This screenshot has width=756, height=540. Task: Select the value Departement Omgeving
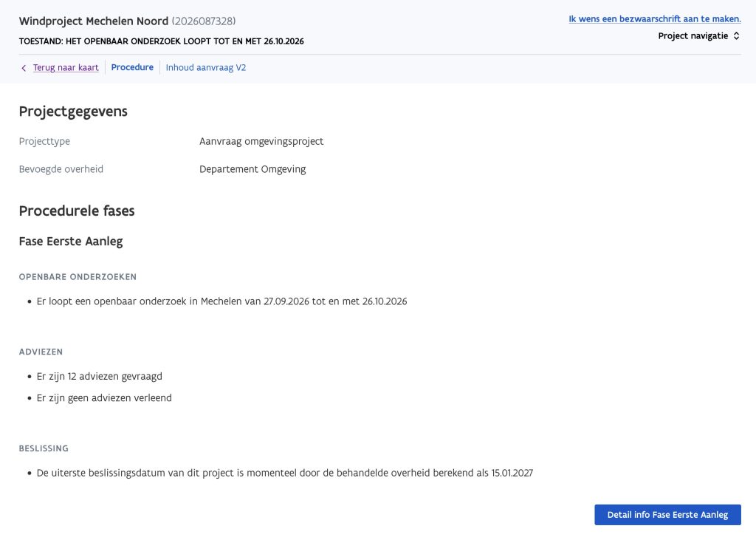pos(252,169)
